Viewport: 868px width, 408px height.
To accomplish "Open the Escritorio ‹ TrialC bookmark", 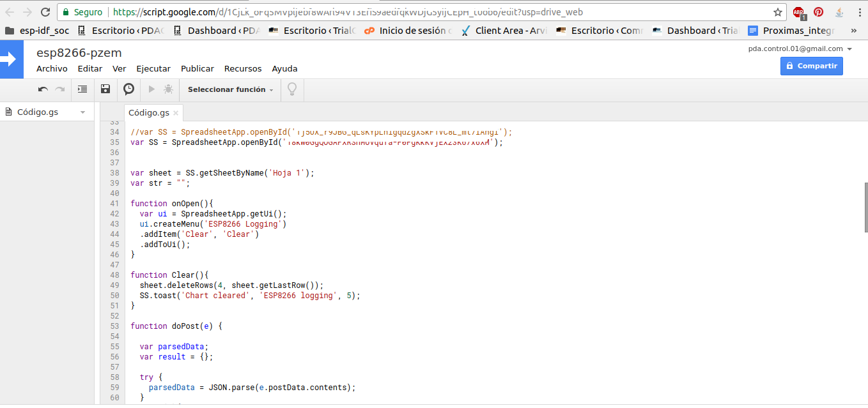I will tap(312, 31).
